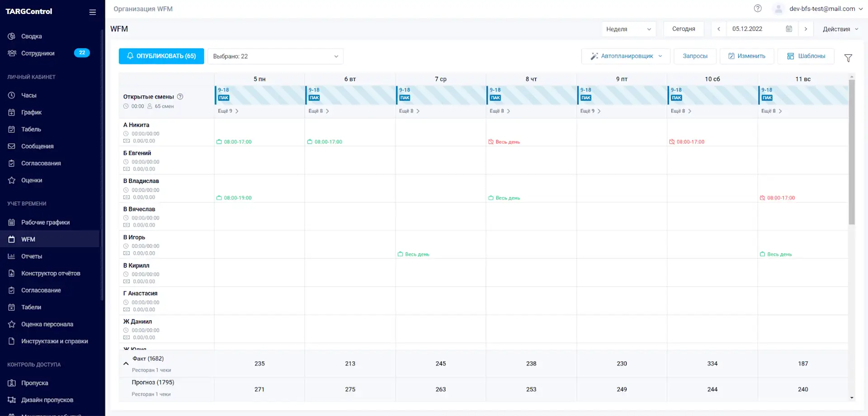Viewport: 868px width, 416px height.
Task: Click the 22 employees count badge
Action: [82, 53]
